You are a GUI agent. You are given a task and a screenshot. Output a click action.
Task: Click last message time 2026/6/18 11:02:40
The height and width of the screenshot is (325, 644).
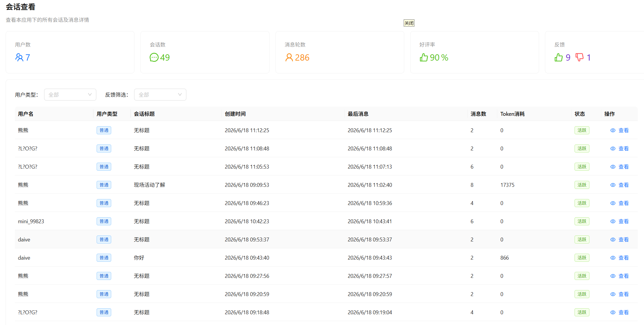point(370,185)
